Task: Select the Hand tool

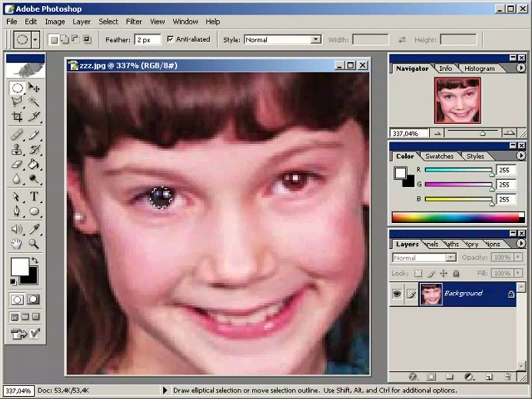Action: (17, 244)
